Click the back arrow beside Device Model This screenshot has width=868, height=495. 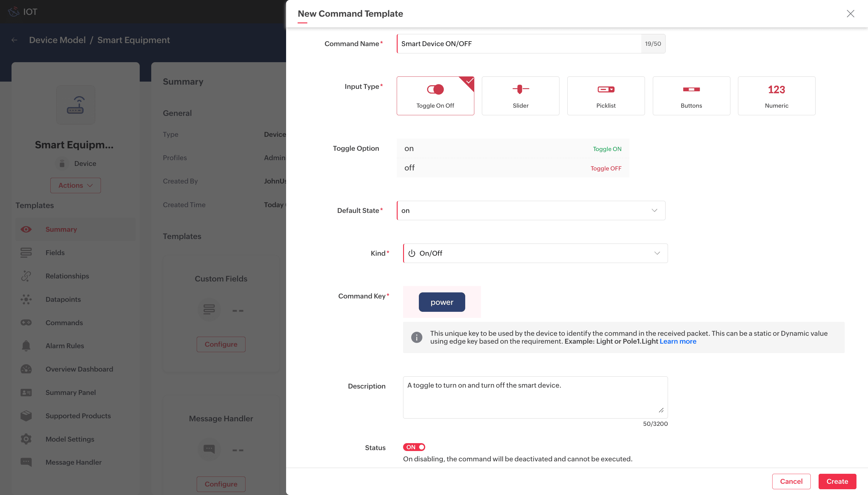pyautogui.click(x=14, y=40)
